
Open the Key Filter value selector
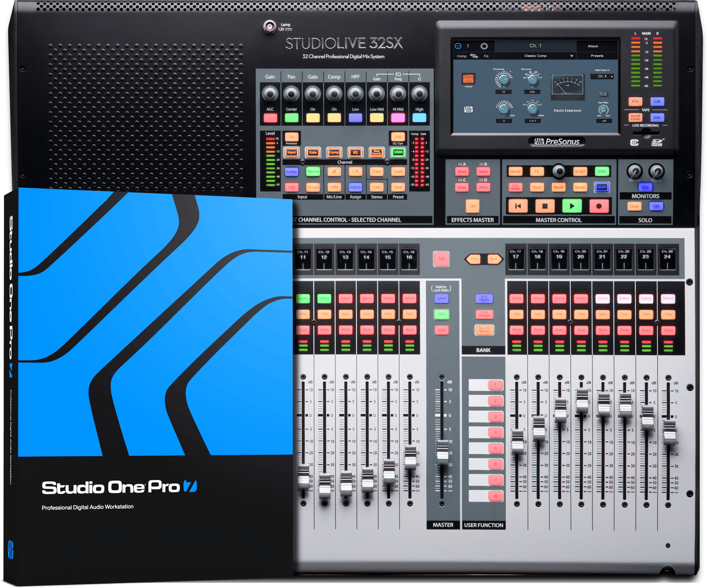tap(604, 120)
